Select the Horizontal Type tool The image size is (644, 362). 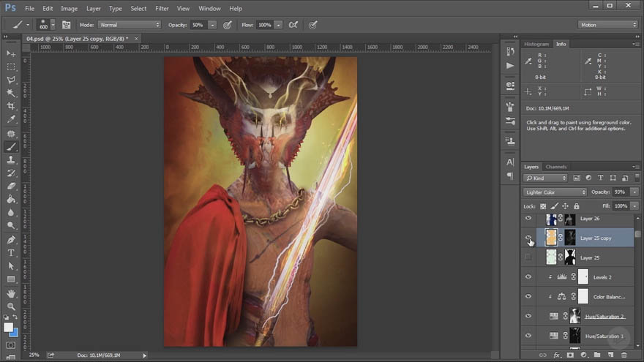click(x=11, y=253)
